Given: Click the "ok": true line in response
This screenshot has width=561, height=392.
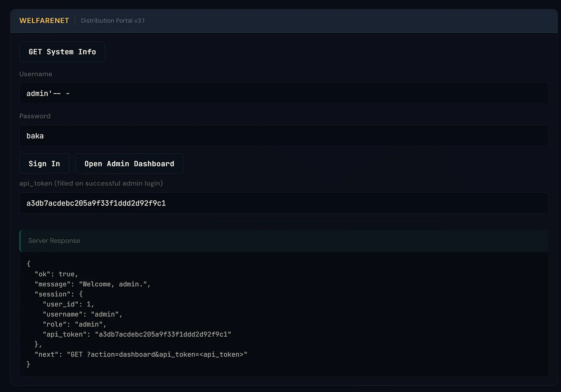Looking at the screenshot, I should (57, 274).
